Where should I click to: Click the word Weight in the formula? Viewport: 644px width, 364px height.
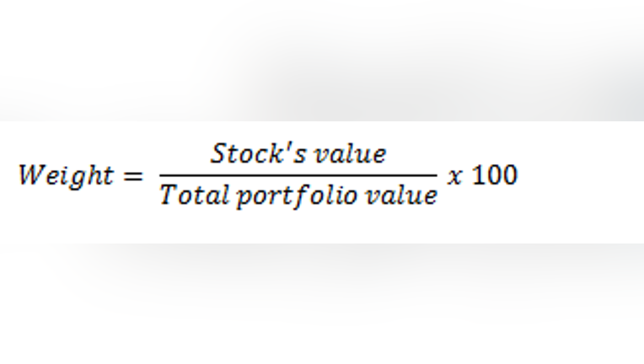point(66,176)
